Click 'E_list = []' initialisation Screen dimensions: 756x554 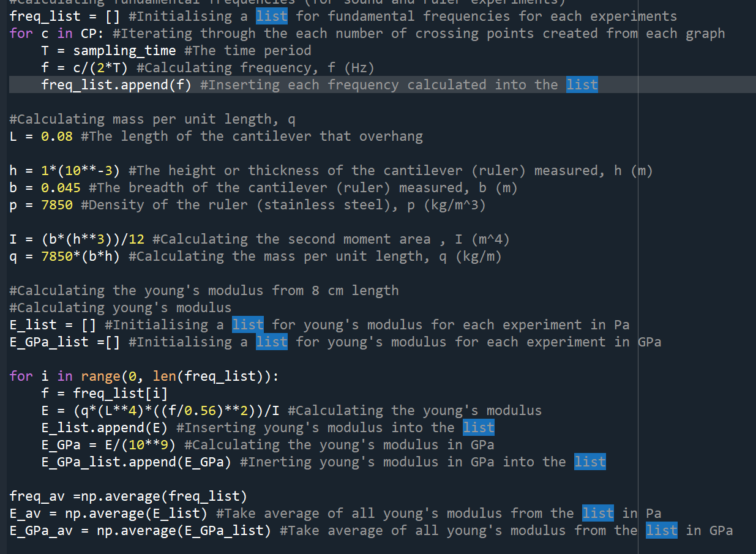(x=53, y=324)
